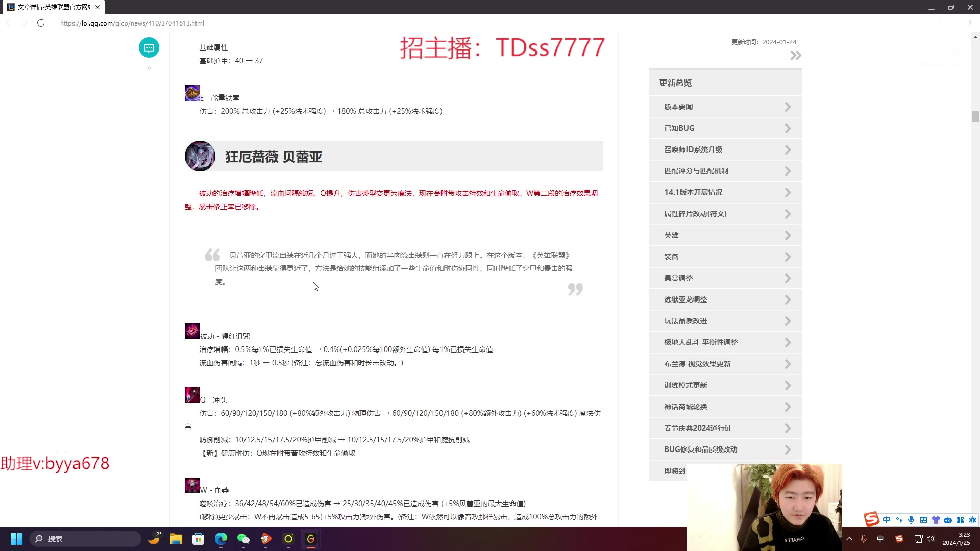The height and width of the screenshot is (551, 980).
Task: Open 已知BUG section
Action: pos(725,128)
